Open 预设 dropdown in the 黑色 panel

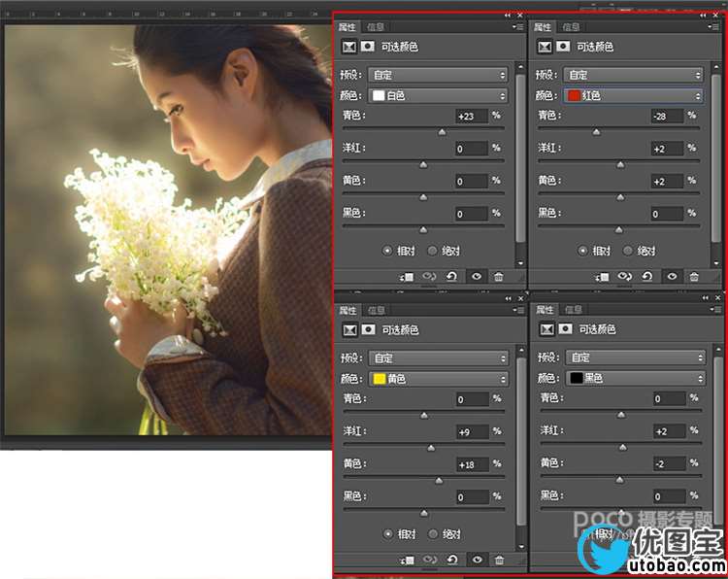click(x=636, y=358)
